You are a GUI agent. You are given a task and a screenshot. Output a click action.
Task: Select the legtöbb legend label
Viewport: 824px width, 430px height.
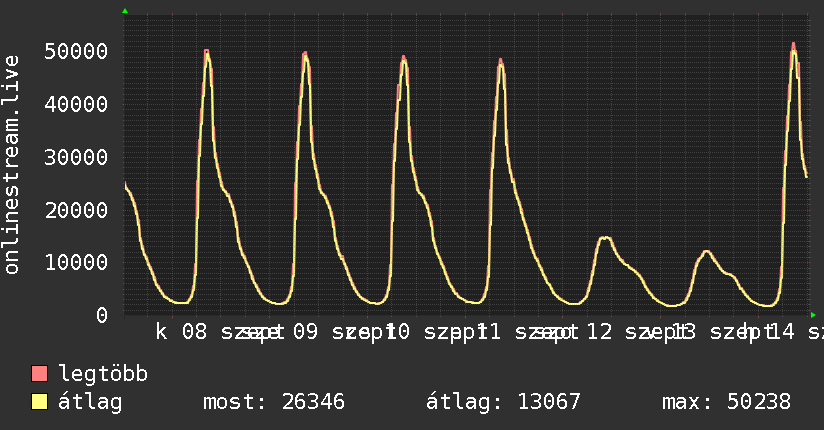[x=103, y=374]
